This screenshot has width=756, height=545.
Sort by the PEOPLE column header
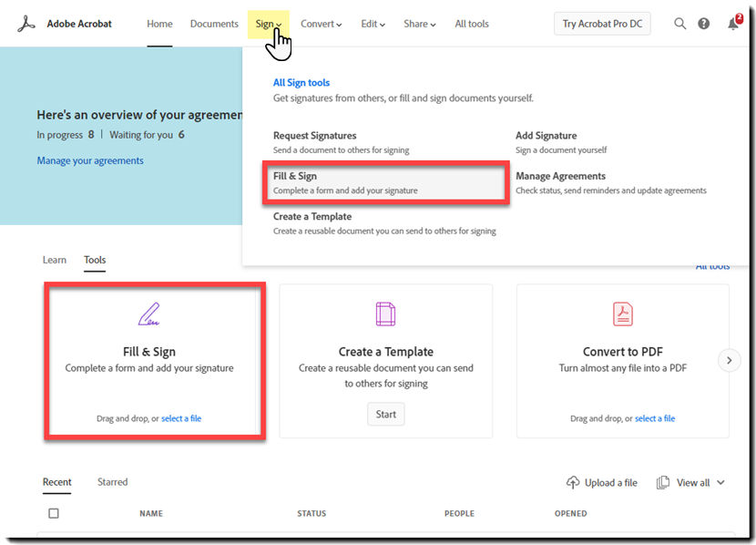tap(459, 513)
